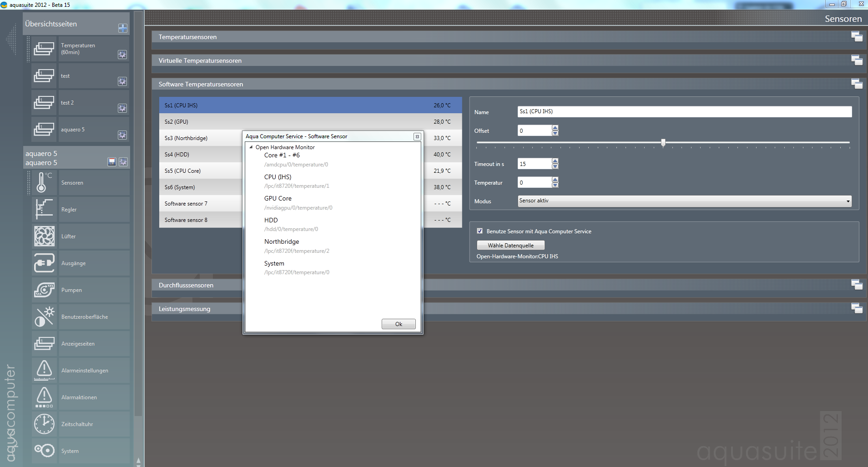Click the Wähle Datenquelle button
This screenshot has width=868, height=467.
pyautogui.click(x=510, y=246)
